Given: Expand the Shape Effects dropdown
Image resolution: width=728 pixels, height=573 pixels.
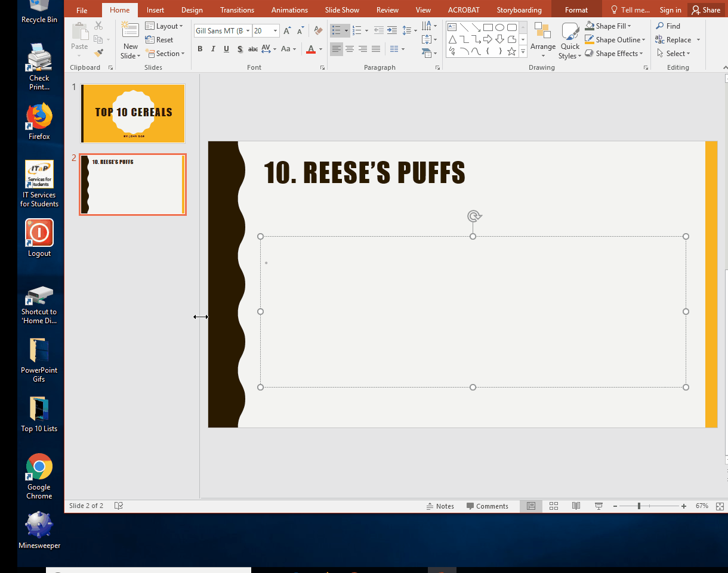Looking at the screenshot, I should 614,54.
